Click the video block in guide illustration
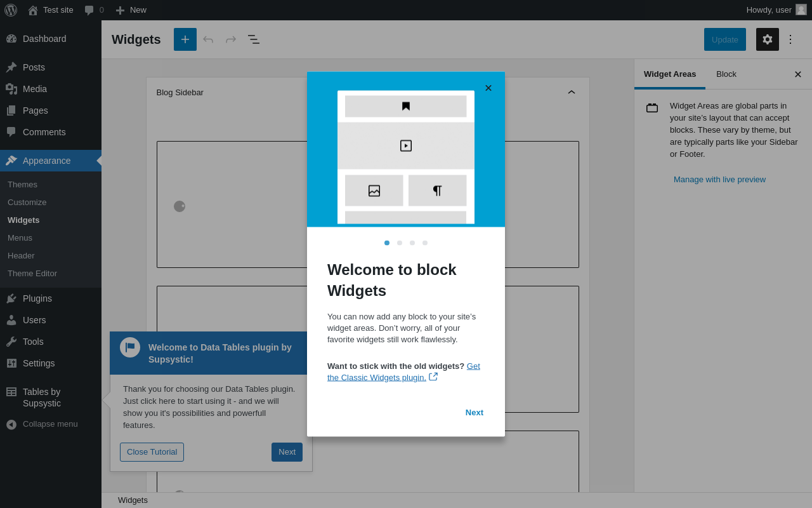The height and width of the screenshot is (508, 812). (406, 145)
